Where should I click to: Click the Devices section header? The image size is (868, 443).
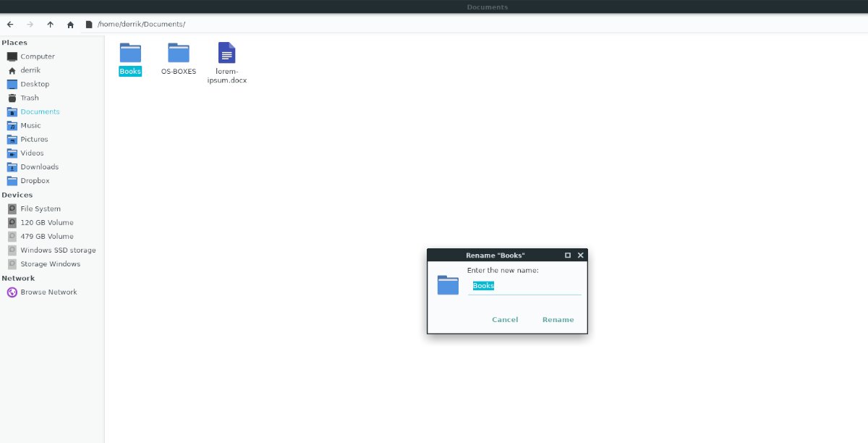(17, 195)
